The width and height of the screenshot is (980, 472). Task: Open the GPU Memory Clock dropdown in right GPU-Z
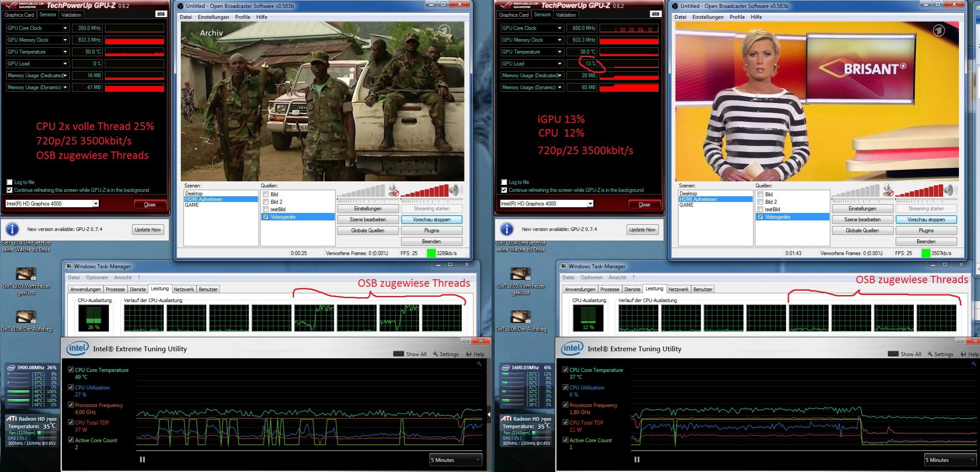click(559, 40)
